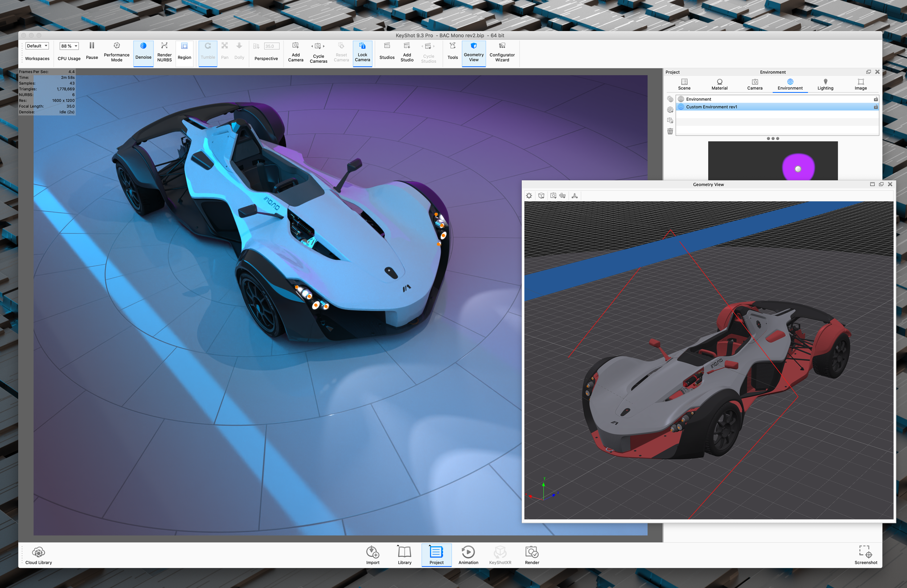Expand Geometry View camera dropdown
This screenshot has height=588, width=907.
click(553, 196)
